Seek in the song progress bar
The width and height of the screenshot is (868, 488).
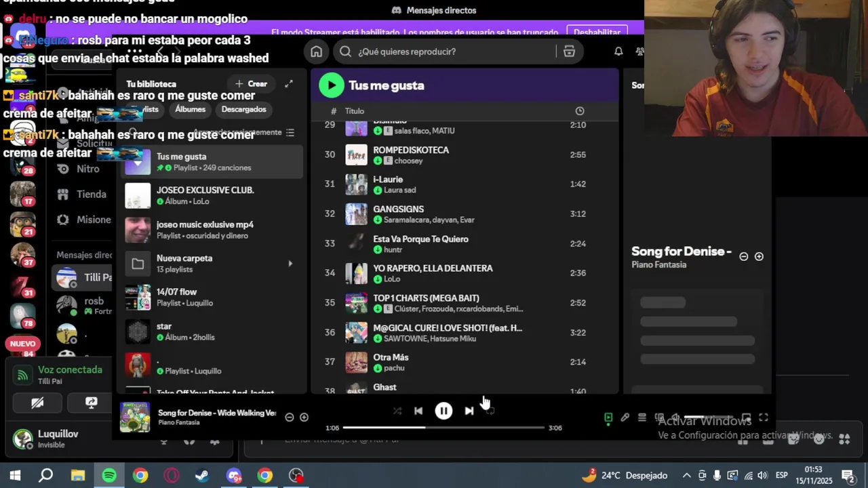point(443,428)
